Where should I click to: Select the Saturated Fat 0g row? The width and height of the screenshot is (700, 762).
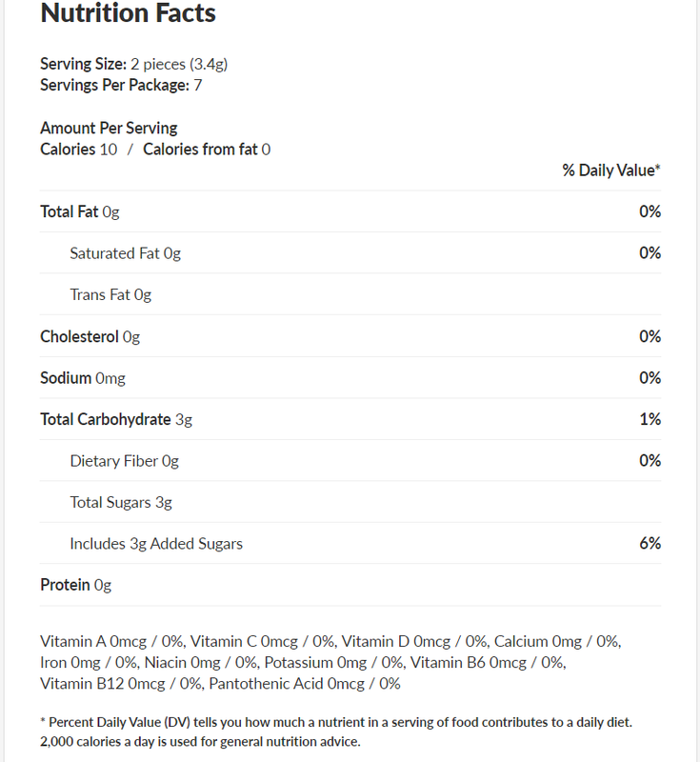click(x=125, y=253)
